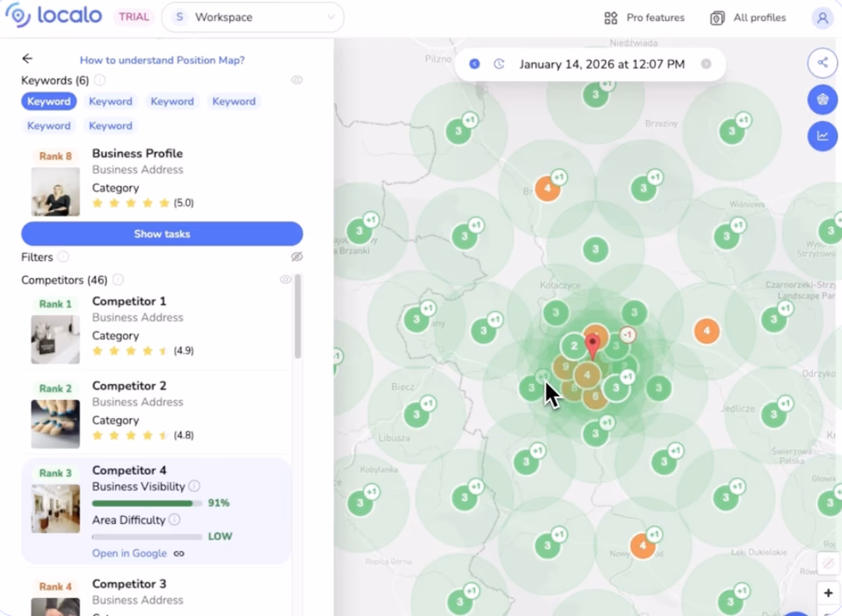Click the rank 2 marker near pin
The image size is (842, 616).
pos(574,345)
